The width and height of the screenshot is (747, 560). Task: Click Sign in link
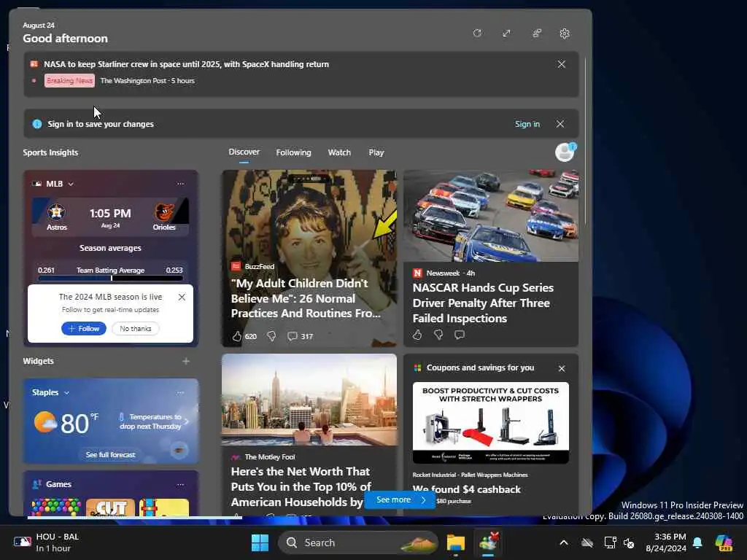(x=527, y=124)
